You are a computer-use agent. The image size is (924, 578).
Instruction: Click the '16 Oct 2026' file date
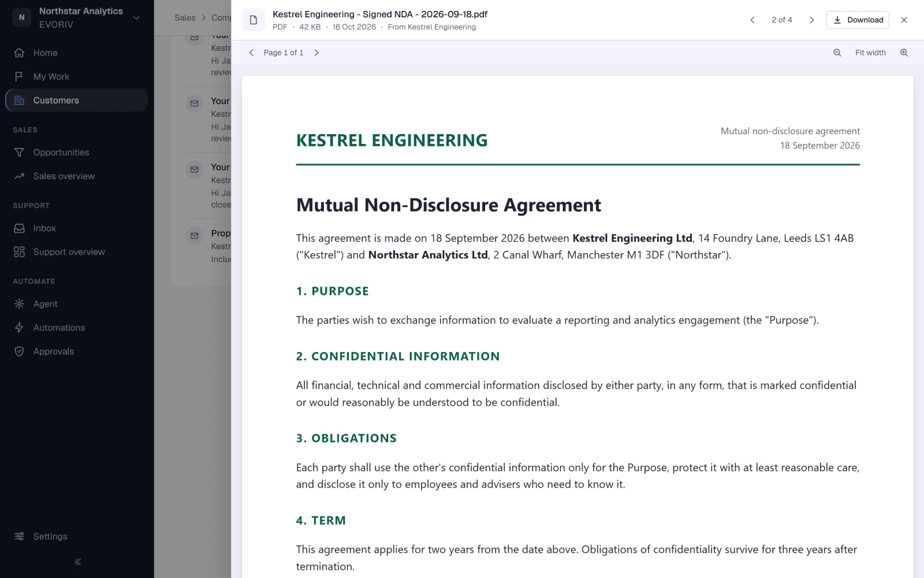(354, 27)
